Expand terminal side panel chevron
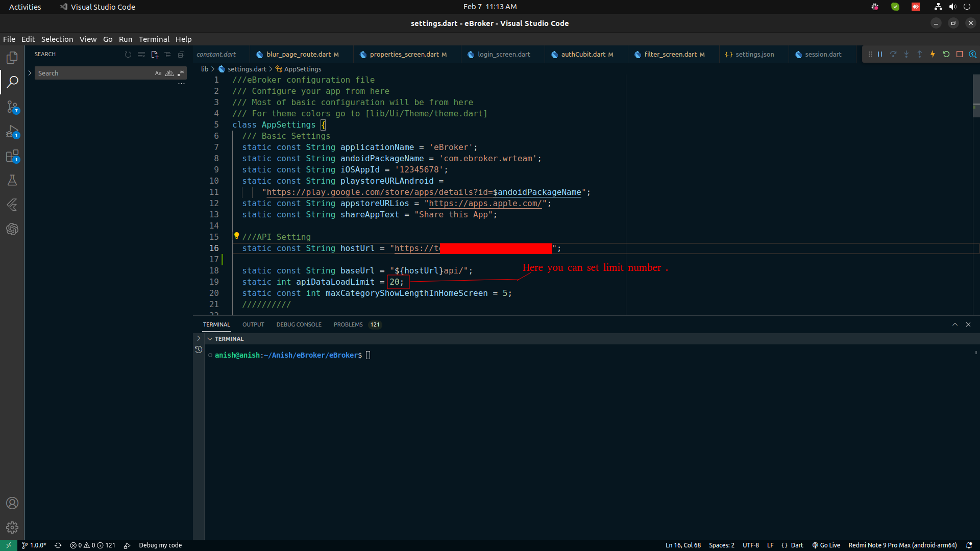This screenshot has height=551, width=980. [199, 338]
